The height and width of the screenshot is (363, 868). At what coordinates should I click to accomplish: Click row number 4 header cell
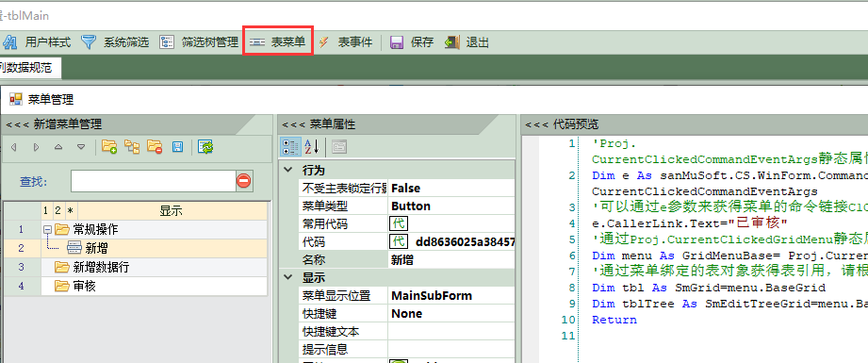tap(22, 287)
